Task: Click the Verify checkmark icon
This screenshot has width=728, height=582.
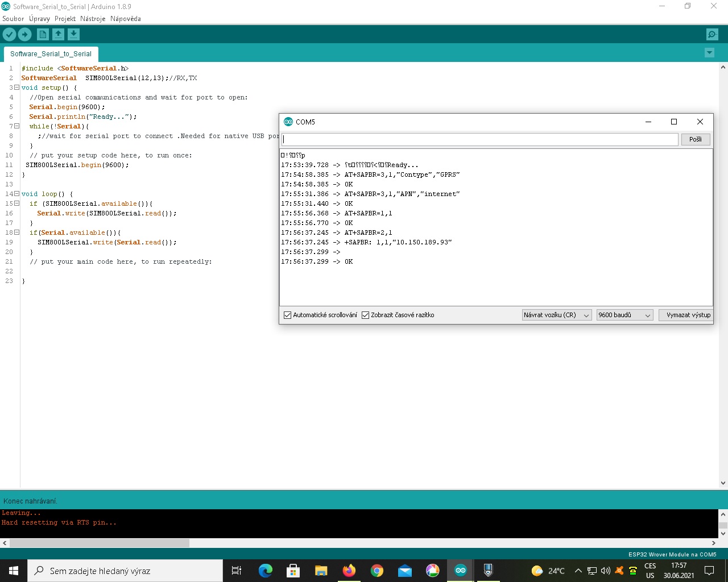Action: [9, 35]
